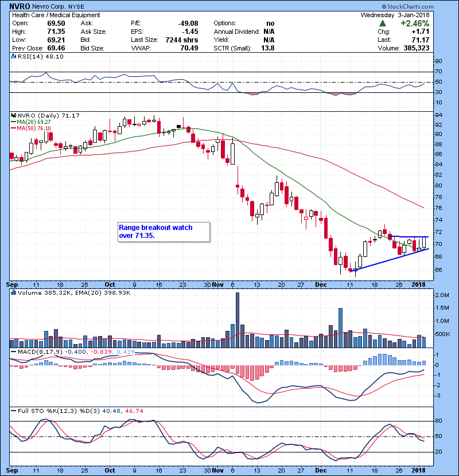Click the 94 price scale label
Screen dimensions: 459x476
pos(439,115)
